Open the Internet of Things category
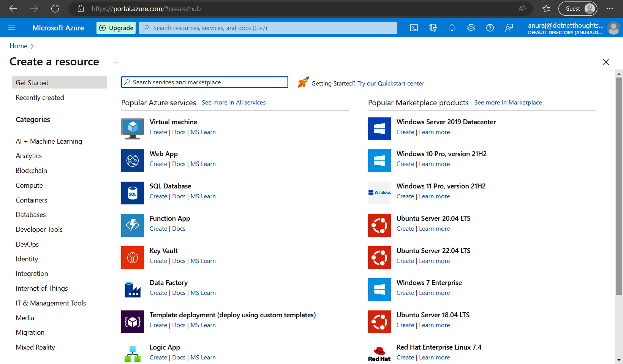This screenshot has height=364, width=623. pyautogui.click(x=42, y=288)
